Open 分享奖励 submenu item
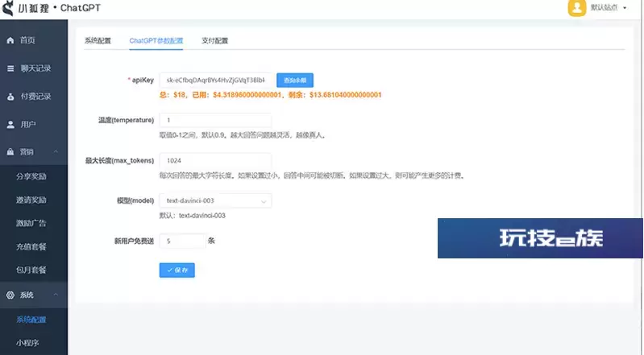 31,176
